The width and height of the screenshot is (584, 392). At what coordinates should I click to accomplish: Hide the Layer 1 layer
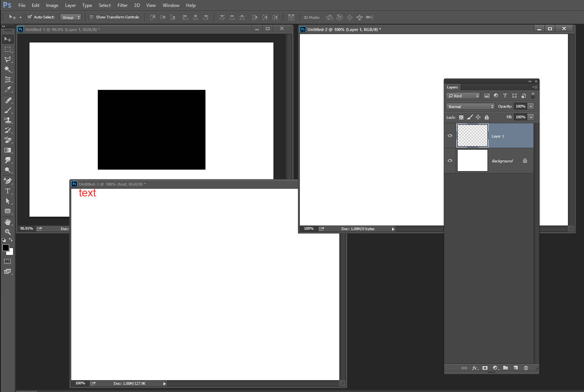[x=450, y=136]
